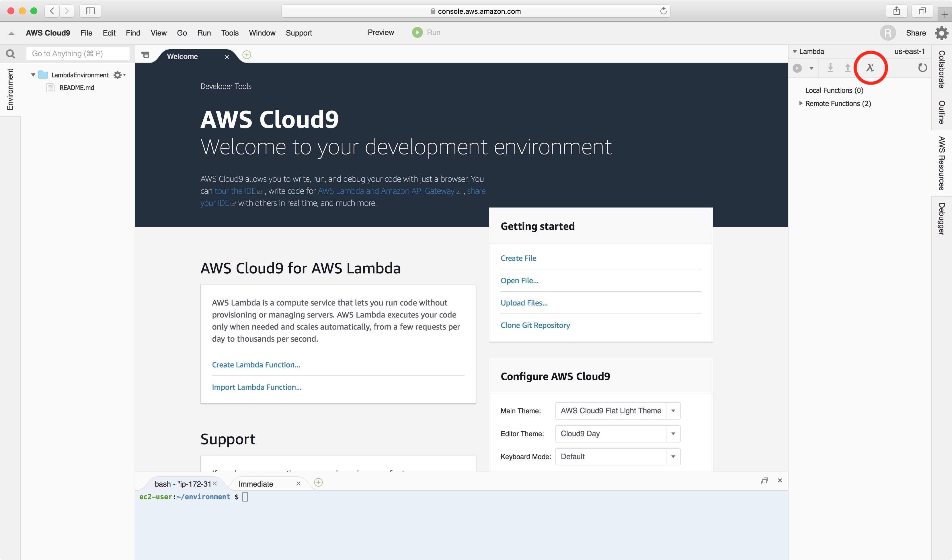Click the Preview button
Screen dimensions: 952x560
tap(381, 32)
